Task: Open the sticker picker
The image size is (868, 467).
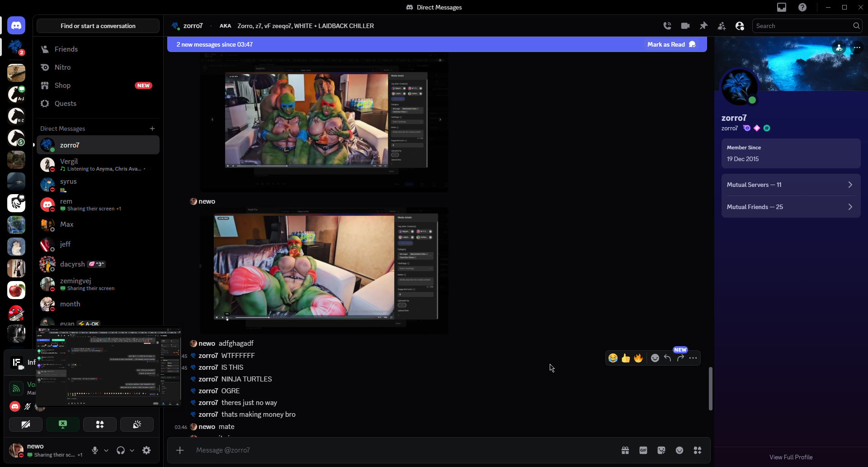Action: pos(661,450)
